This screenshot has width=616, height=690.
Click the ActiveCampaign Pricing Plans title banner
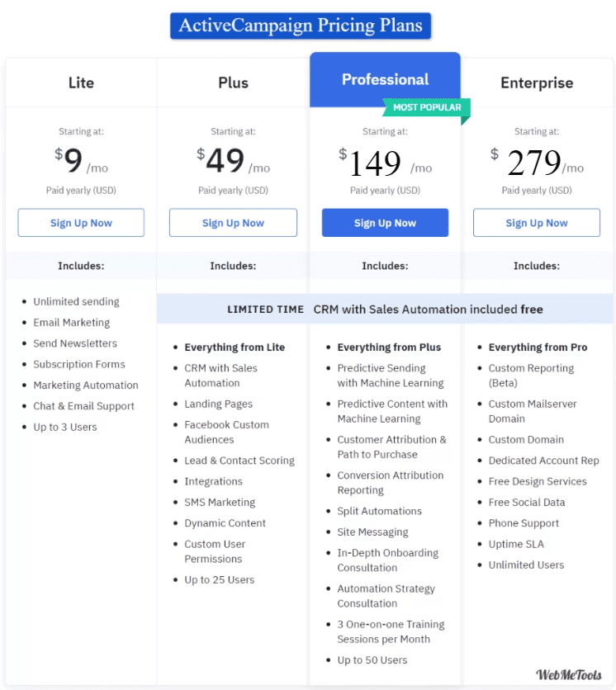pyautogui.click(x=301, y=26)
